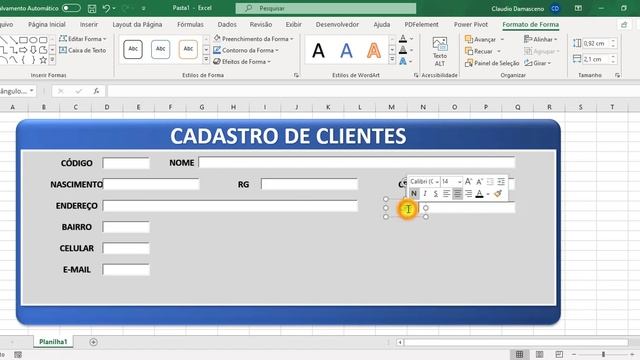Open the Girar rotation dropdown
The image size is (640, 360).
coord(538,63)
